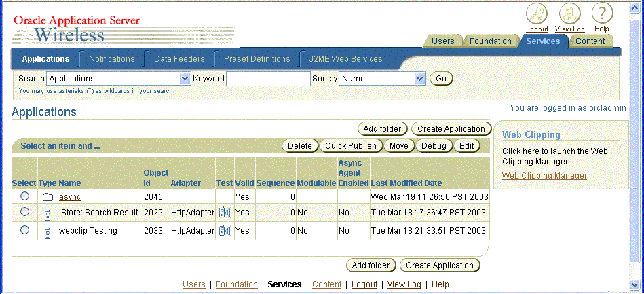The image size is (644, 294).
Task: Run the Test icon for webclip Testing
Action: click(225, 231)
